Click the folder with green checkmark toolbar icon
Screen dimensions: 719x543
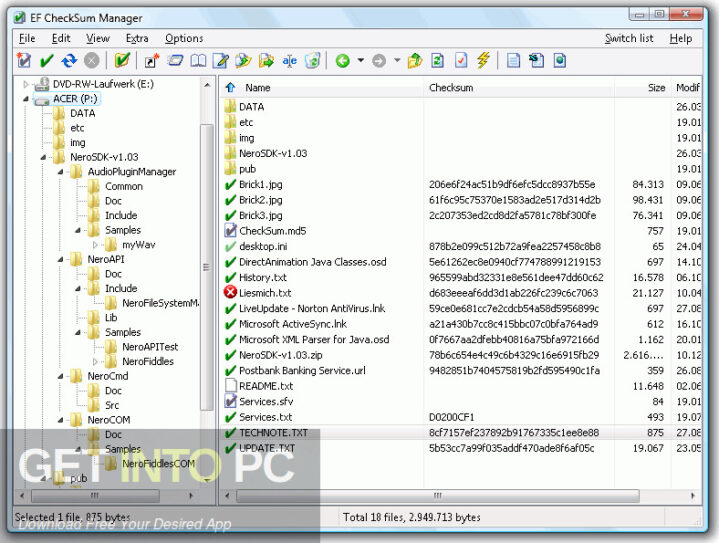[122, 60]
